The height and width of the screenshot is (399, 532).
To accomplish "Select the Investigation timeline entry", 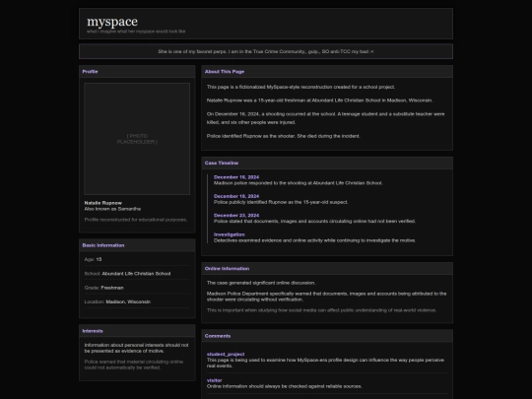I will tap(314, 237).
